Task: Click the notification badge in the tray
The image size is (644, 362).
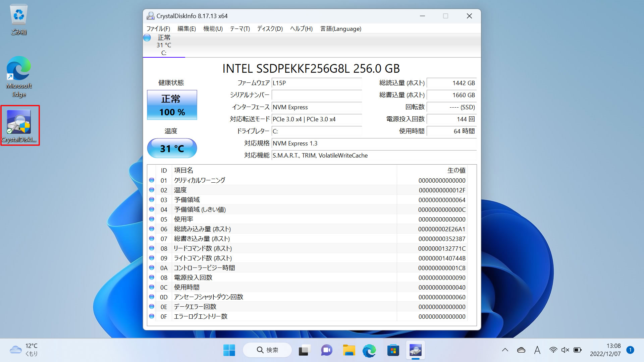Action: point(630,350)
